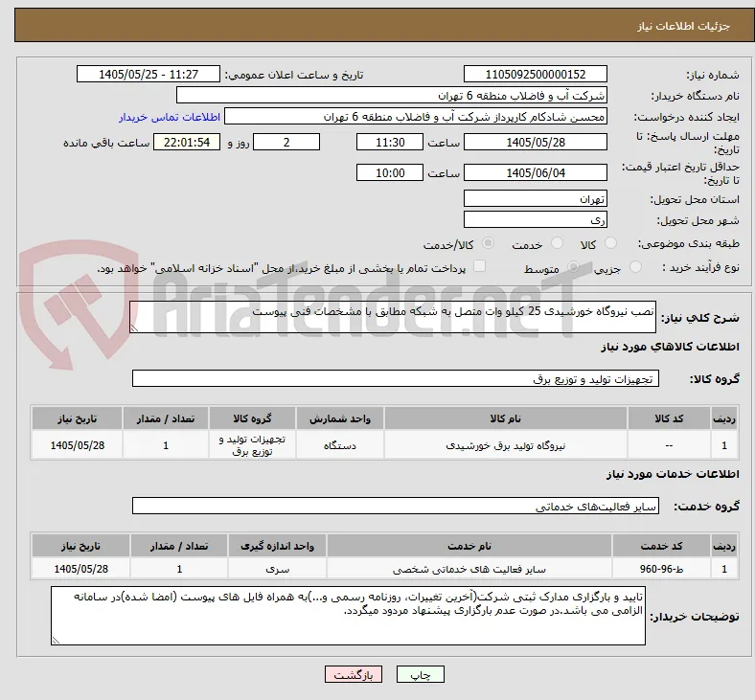Select the جزیی purchase type radio
Image resolution: width=755 pixels, height=700 pixels.
click(x=635, y=266)
